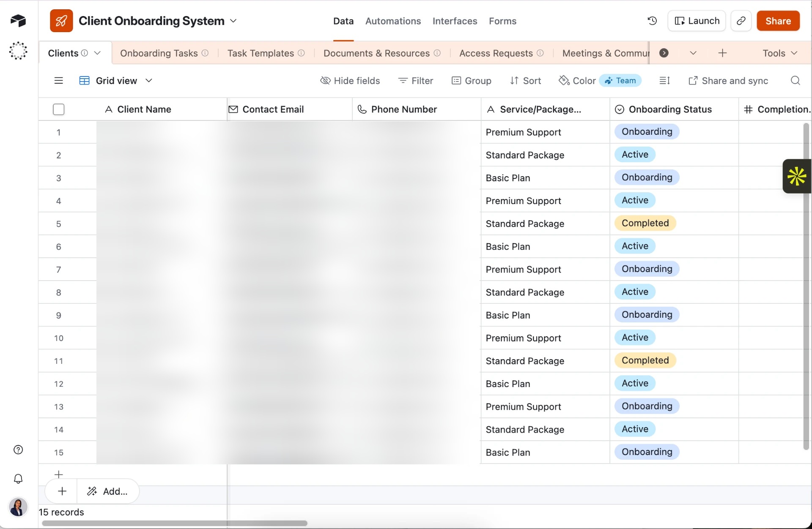Open the Filter option
Image resolution: width=812 pixels, height=529 pixels.
coord(416,81)
